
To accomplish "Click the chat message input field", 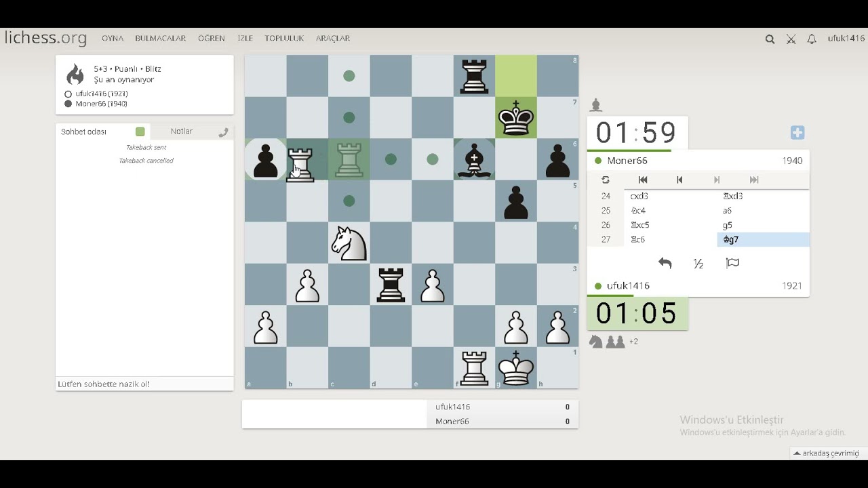I will pos(144,384).
